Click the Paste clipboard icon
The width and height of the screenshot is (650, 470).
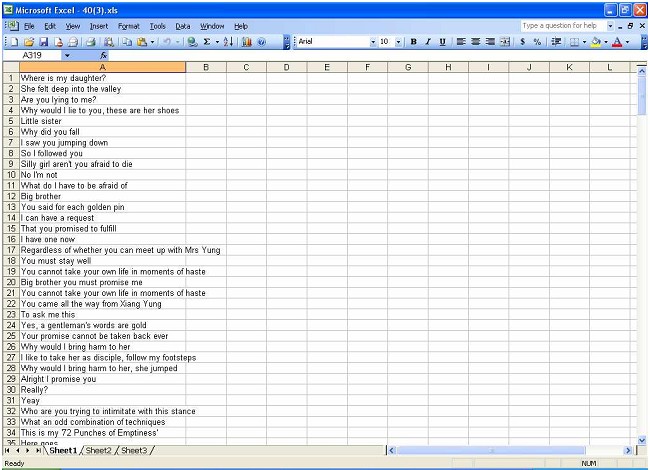click(142, 41)
